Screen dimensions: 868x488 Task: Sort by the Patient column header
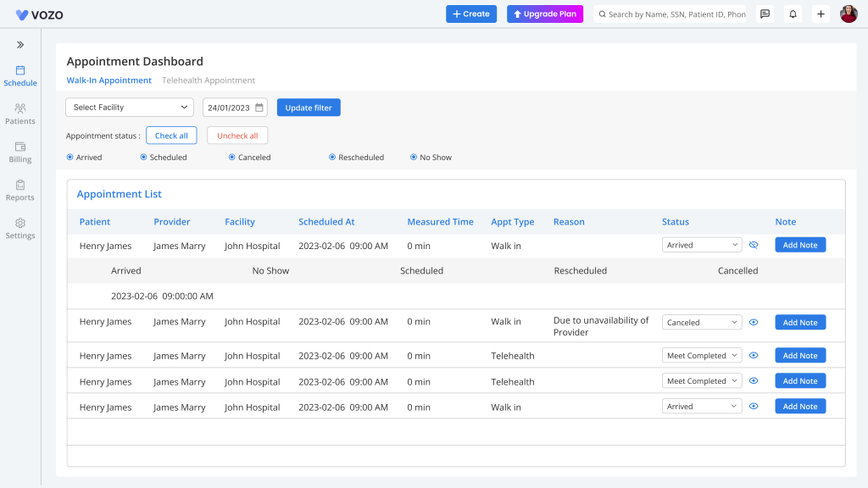coord(95,222)
